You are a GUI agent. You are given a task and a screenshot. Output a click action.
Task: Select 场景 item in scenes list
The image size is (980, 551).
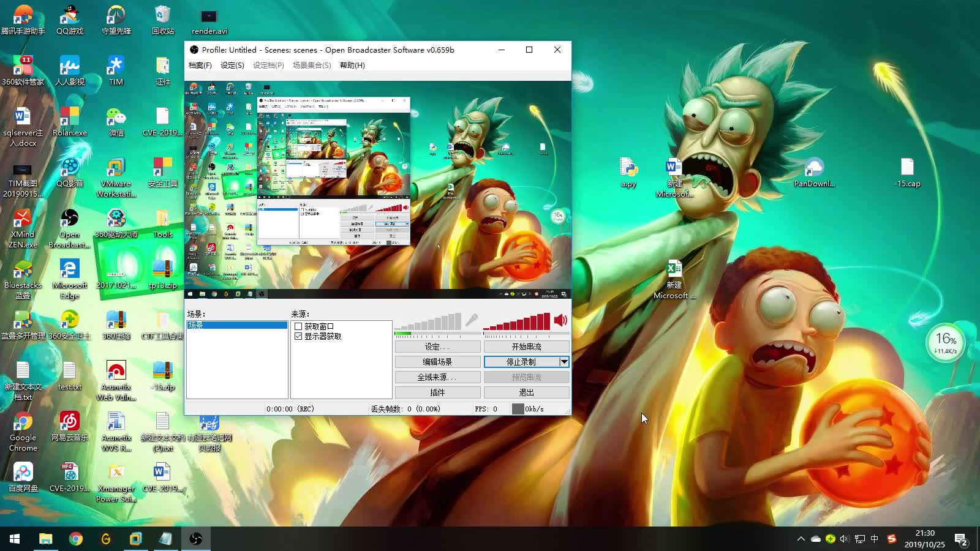(x=237, y=325)
